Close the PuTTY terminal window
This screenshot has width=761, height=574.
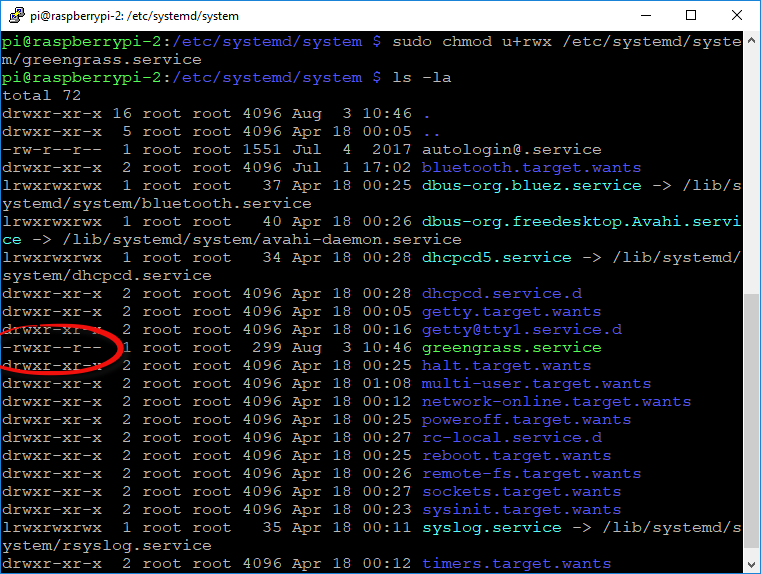point(736,16)
